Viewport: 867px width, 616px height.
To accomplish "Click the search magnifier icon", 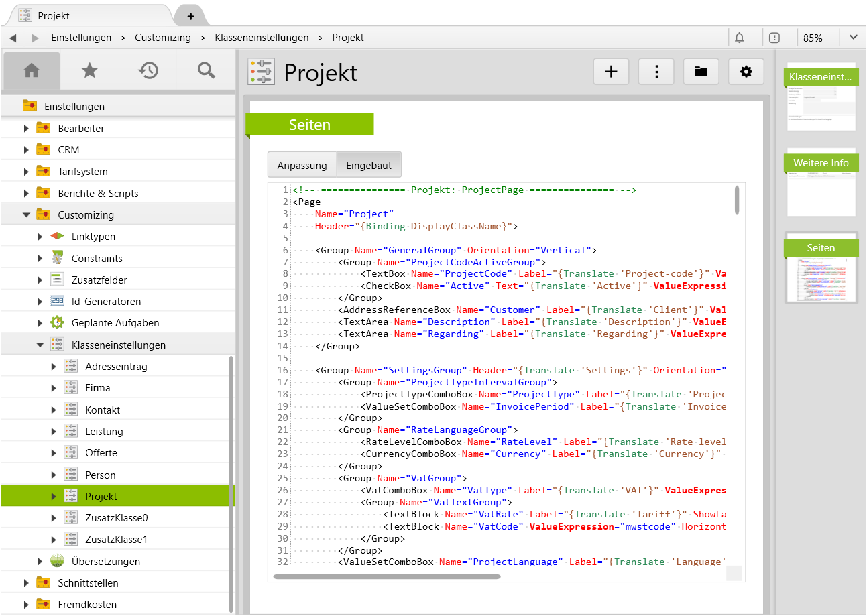I will pyautogui.click(x=207, y=71).
